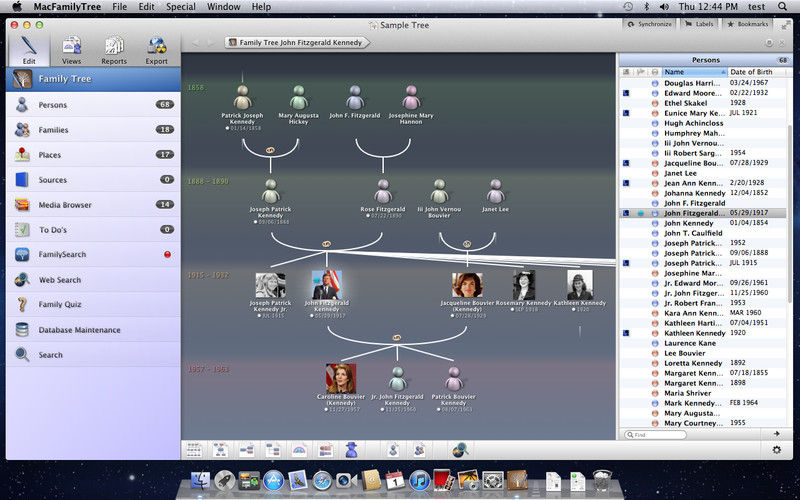
Task: Open Spotlight search in menu bar
Action: pyautogui.click(x=782, y=7)
